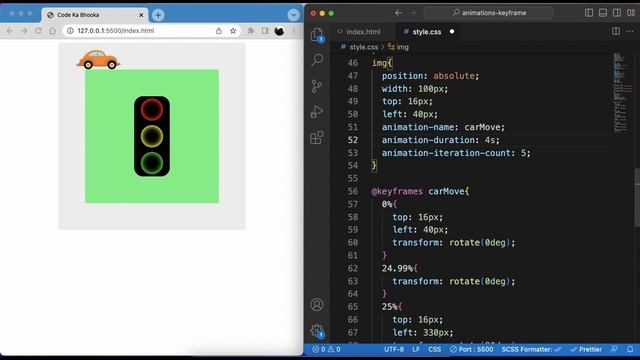This screenshot has width=640, height=360.
Task: Open the Manage gear menu
Action: pyautogui.click(x=317, y=331)
